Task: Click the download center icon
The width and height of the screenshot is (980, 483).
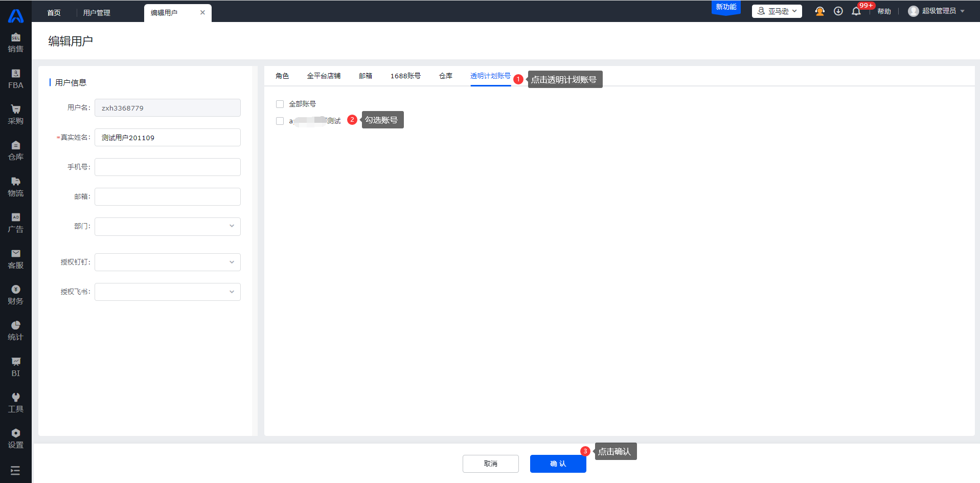Action: click(838, 11)
